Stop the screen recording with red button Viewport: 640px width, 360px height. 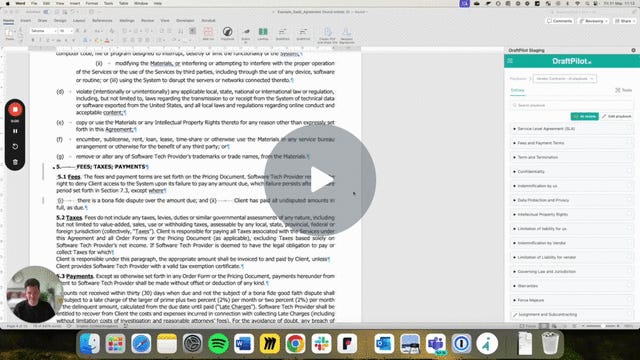[x=15, y=109]
